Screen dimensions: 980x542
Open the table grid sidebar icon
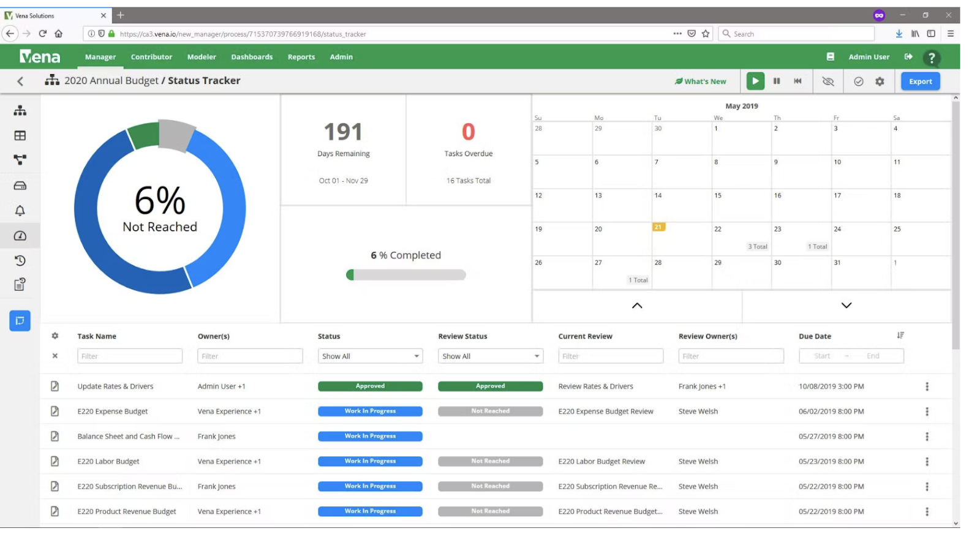point(20,135)
